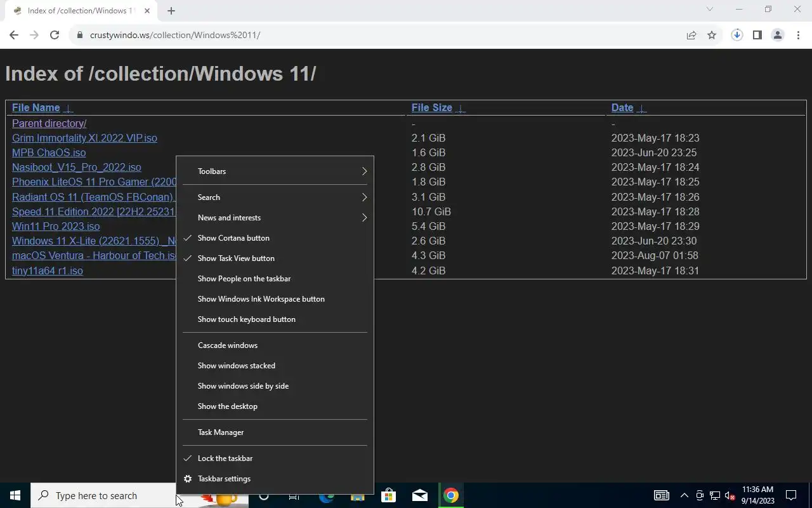Download Nasiboot_V15_Pro_2022.iso
Screen dimensions: 812x508
point(76,168)
